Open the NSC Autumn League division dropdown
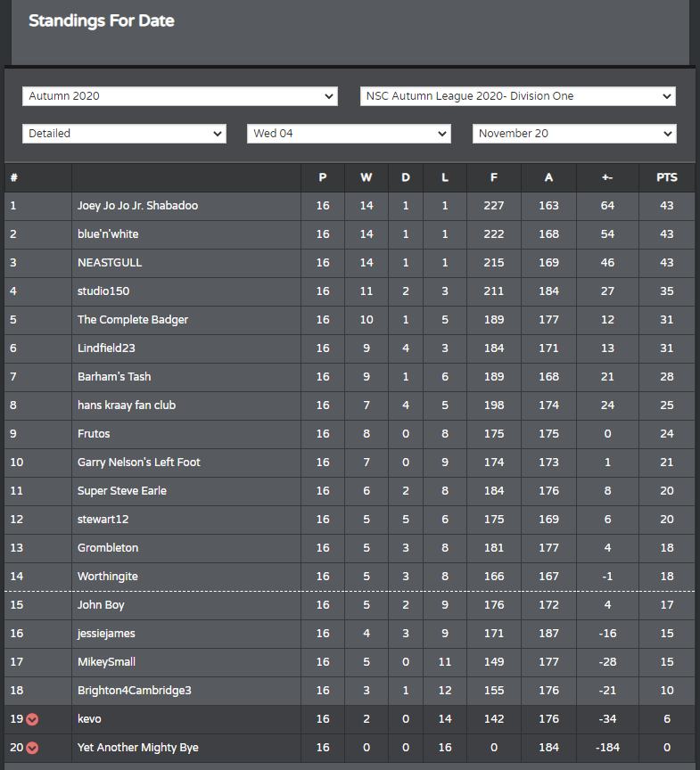 point(518,96)
